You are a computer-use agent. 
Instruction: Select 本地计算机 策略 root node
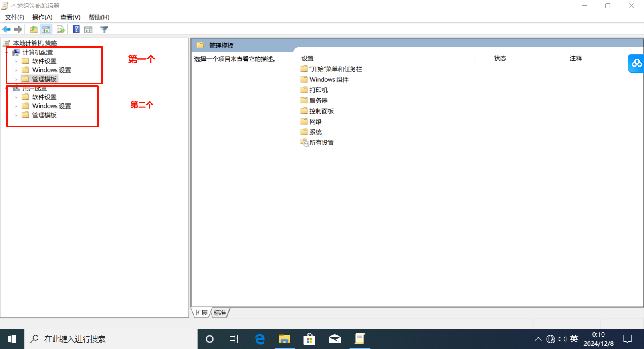tap(35, 43)
